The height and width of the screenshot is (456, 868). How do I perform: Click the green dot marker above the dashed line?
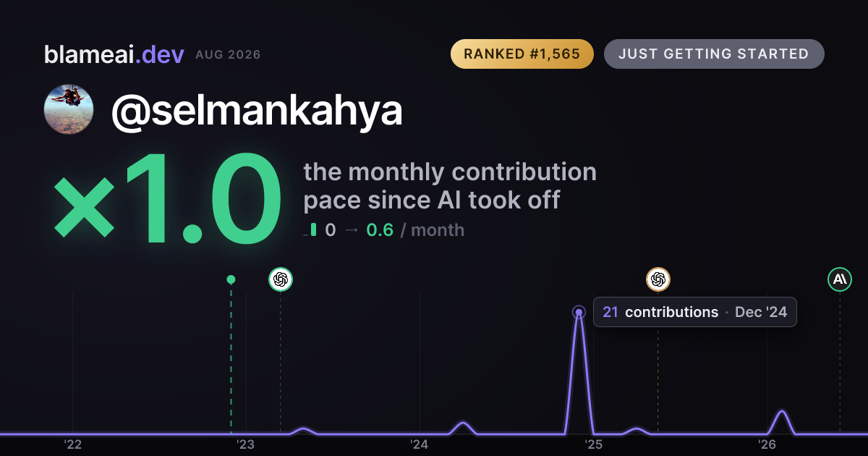(231, 279)
